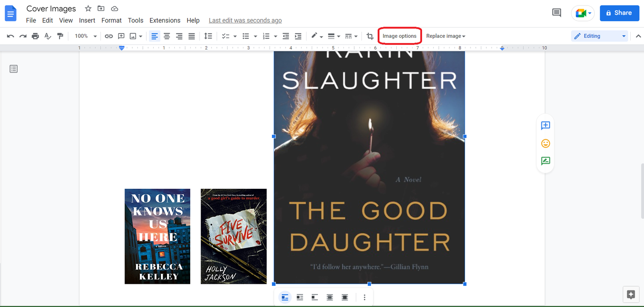Image resolution: width=644 pixels, height=307 pixels.
Task: Show the document outline
Action: pos(13,69)
